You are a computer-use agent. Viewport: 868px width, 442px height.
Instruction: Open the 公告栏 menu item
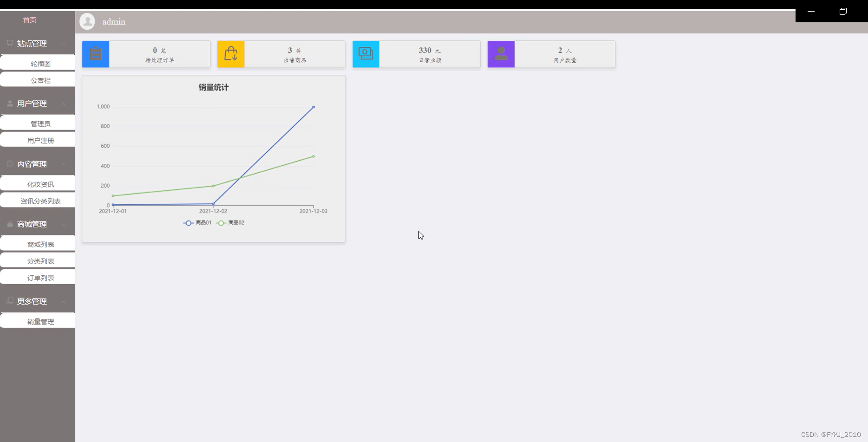[37, 79]
